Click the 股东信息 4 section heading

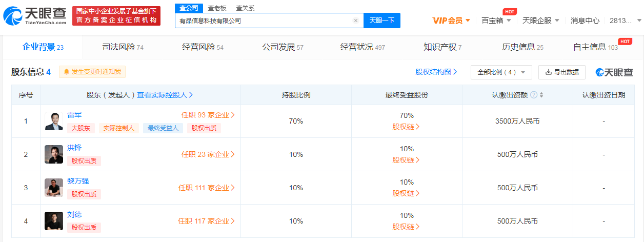31,72
